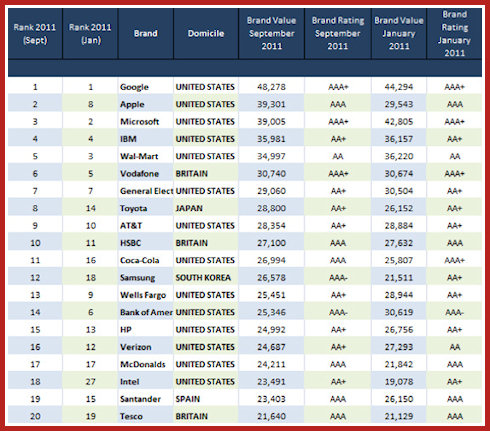490x431 pixels.
Task: Click Brand Value September 2011 header
Action: (271, 33)
